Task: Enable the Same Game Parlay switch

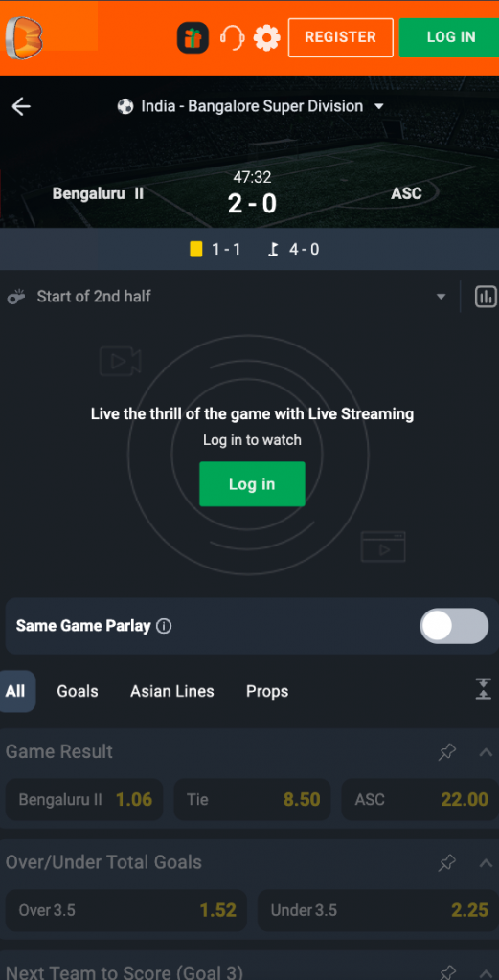Action: [454, 626]
